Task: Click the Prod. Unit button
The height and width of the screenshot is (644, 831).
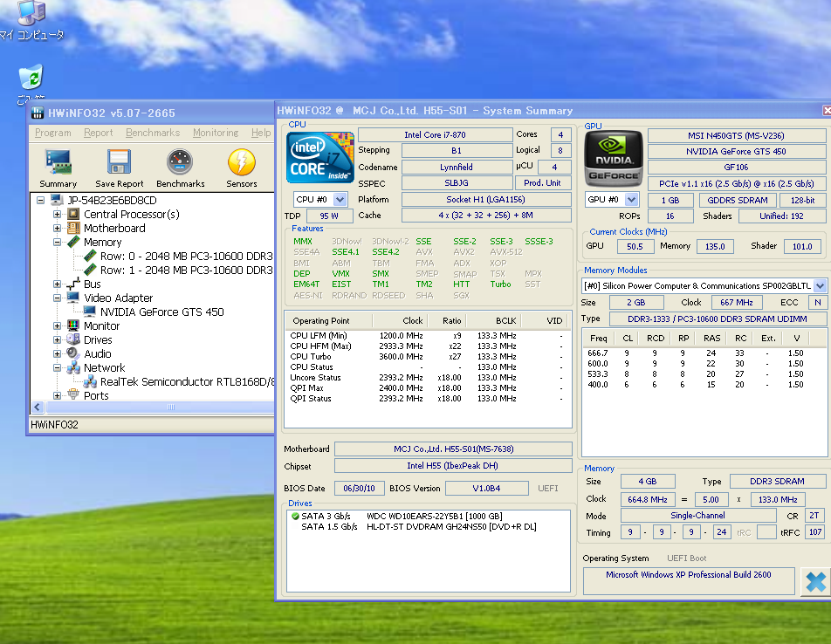Action: [542, 182]
